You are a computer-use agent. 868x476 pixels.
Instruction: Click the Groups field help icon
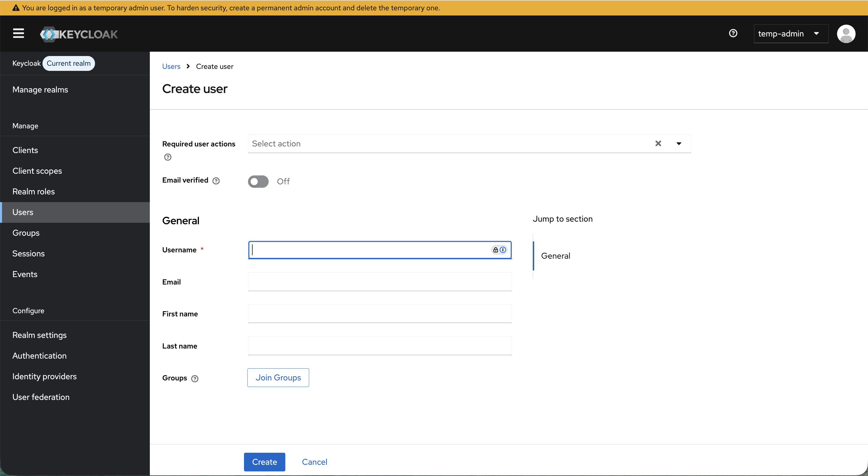point(195,379)
